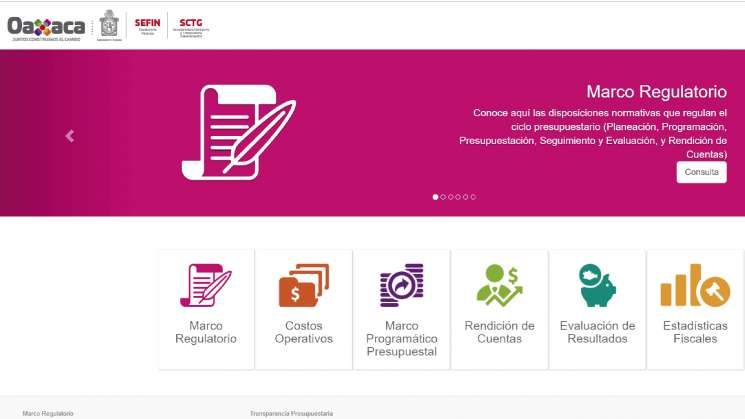Select the second carousel indicator dot
Image resolution: width=745 pixels, height=419 pixels.
point(443,197)
